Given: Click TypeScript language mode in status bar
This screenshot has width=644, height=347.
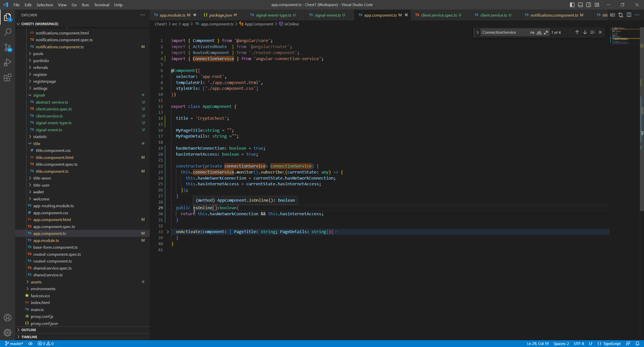Looking at the screenshot, I should point(612,343).
